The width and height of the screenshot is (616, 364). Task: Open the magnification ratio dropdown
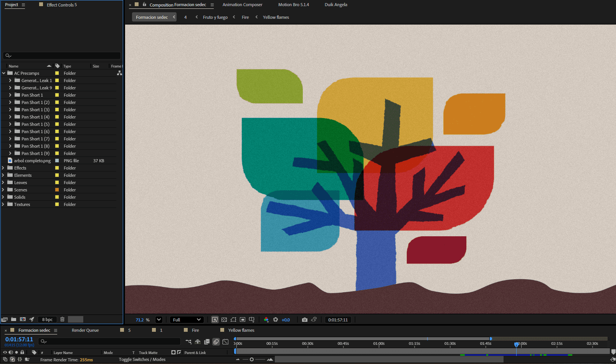tap(159, 320)
